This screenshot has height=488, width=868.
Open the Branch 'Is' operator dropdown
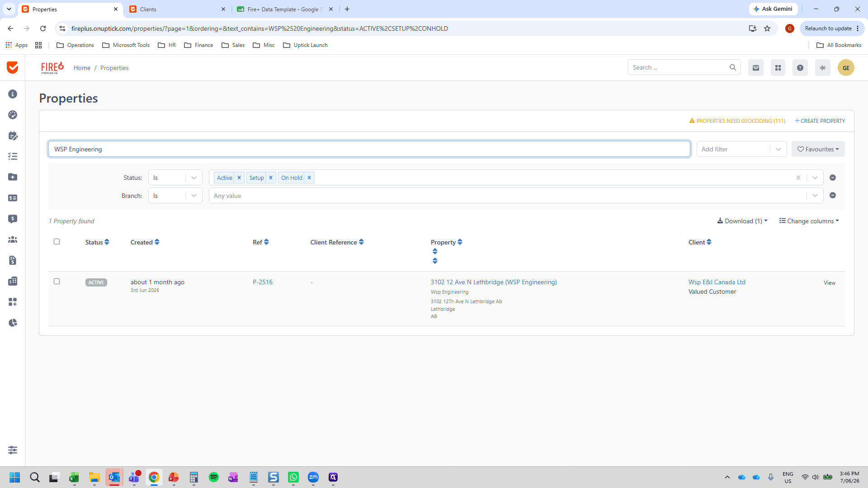click(x=175, y=196)
